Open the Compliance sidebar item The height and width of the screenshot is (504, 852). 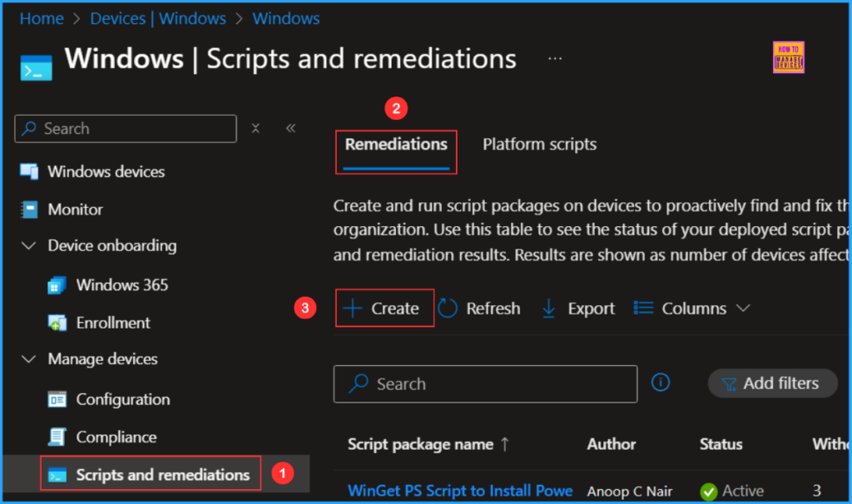pos(57,437)
